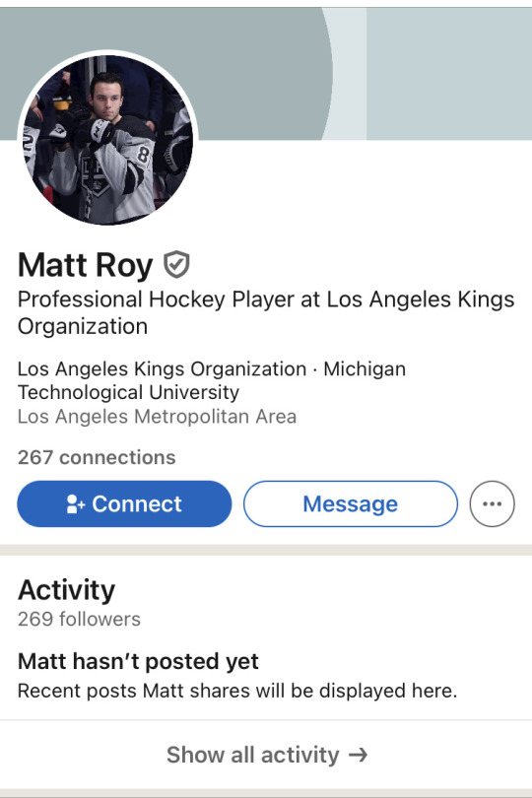Click the 'Matt hasn't posted yet' message
The height and width of the screenshot is (798, 532).
[138, 662]
